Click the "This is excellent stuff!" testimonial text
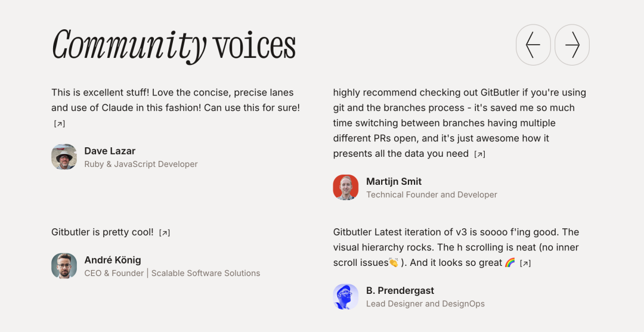This screenshot has width=644, height=332. pyautogui.click(x=175, y=100)
